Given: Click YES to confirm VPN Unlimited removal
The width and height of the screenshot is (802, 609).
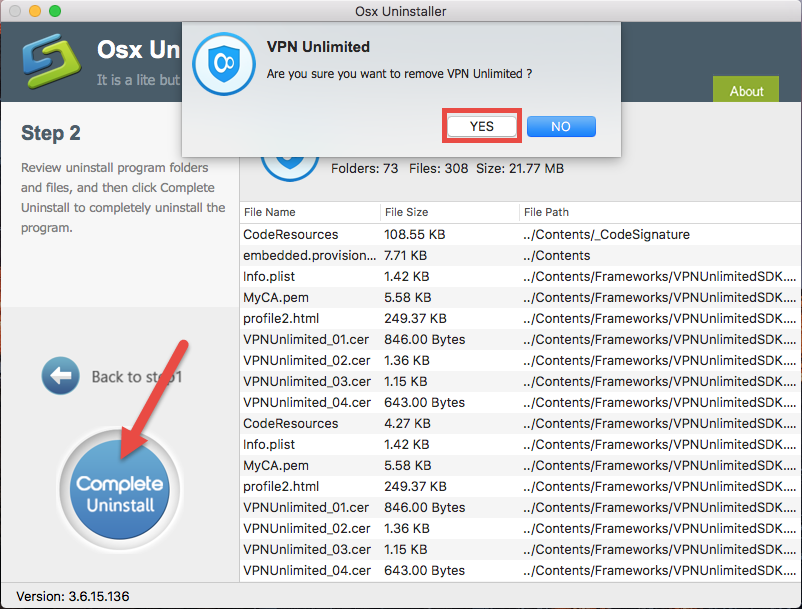Looking at the screenshot, I should click(x=481, y=126).
